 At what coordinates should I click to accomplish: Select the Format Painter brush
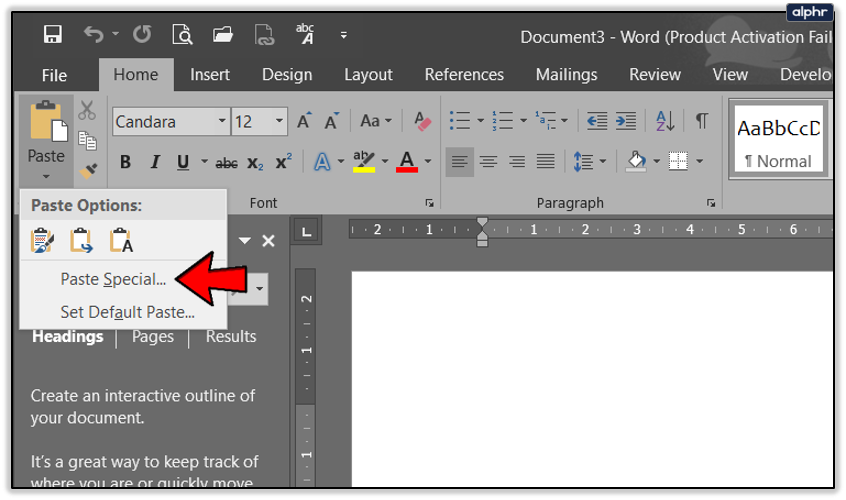tap(87, 171)
